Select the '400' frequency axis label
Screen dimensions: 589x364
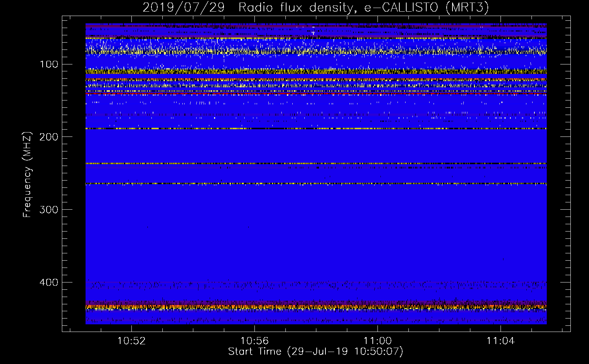[49, 282]
